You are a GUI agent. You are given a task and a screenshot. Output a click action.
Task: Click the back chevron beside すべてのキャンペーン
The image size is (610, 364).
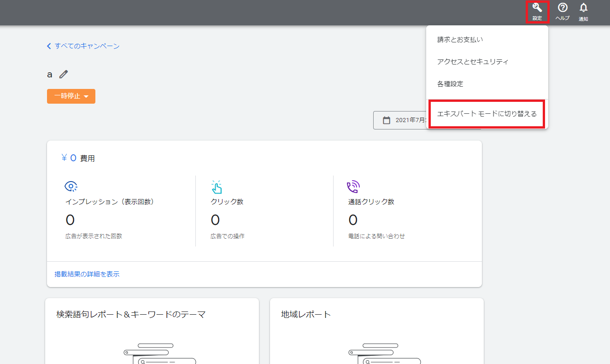49,46
